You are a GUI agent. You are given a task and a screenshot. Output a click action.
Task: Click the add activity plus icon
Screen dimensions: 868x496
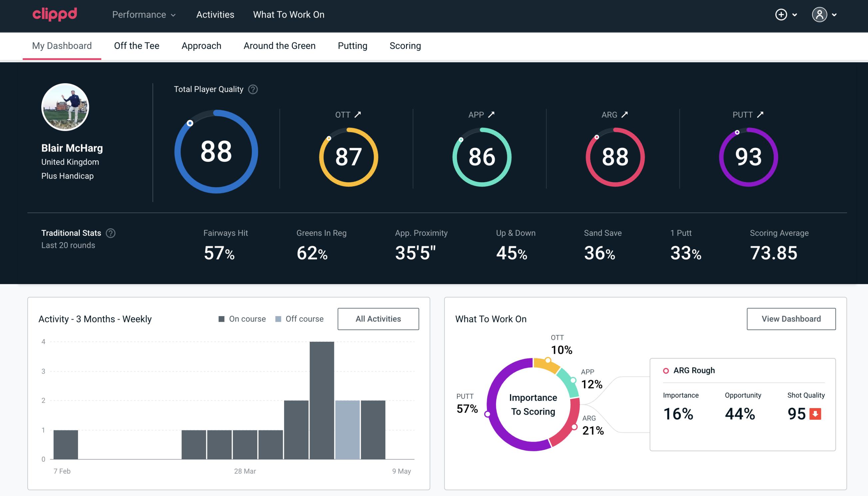[781, 14]
